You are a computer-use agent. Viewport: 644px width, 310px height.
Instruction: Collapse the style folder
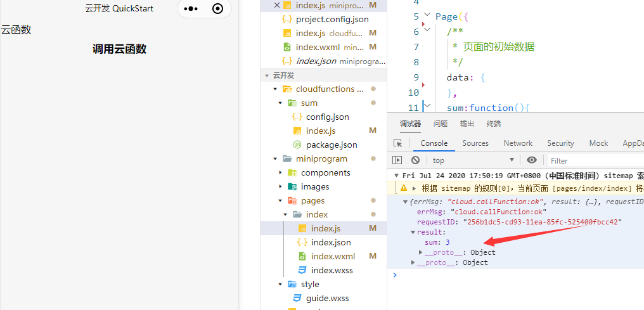[280, 284]
